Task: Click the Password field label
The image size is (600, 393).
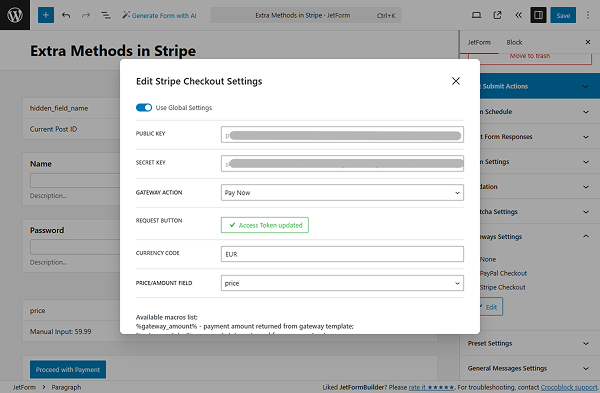Action: (x=47, y=230)
